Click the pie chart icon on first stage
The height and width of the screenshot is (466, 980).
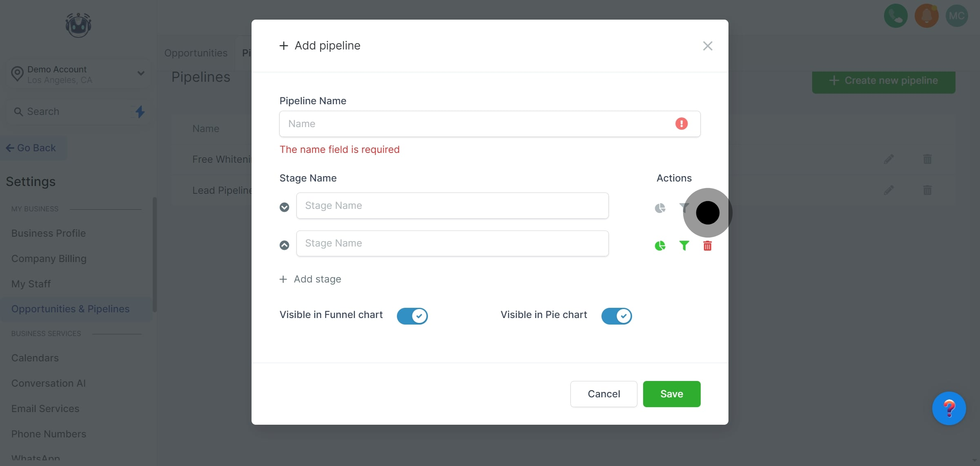(x=660, y=208)
